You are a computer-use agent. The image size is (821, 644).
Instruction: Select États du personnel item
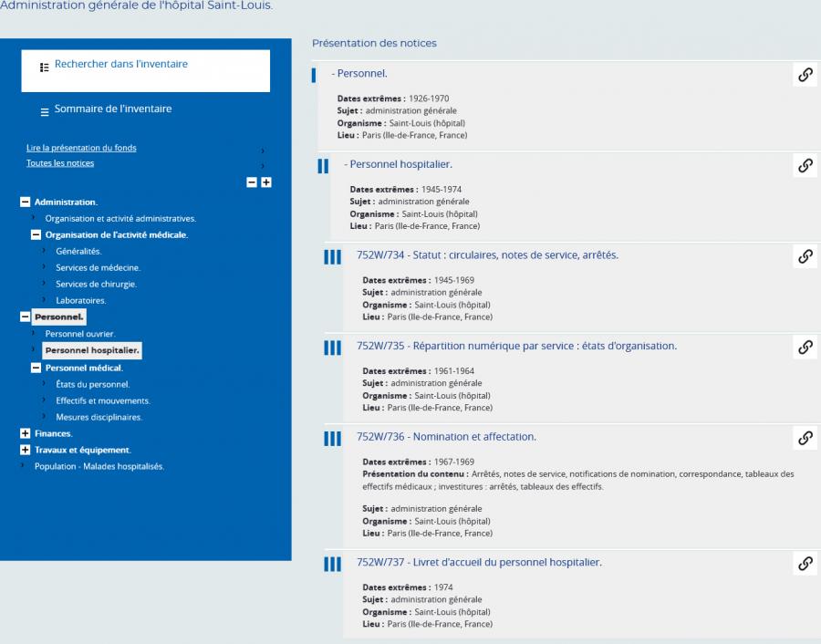point(93,384)
